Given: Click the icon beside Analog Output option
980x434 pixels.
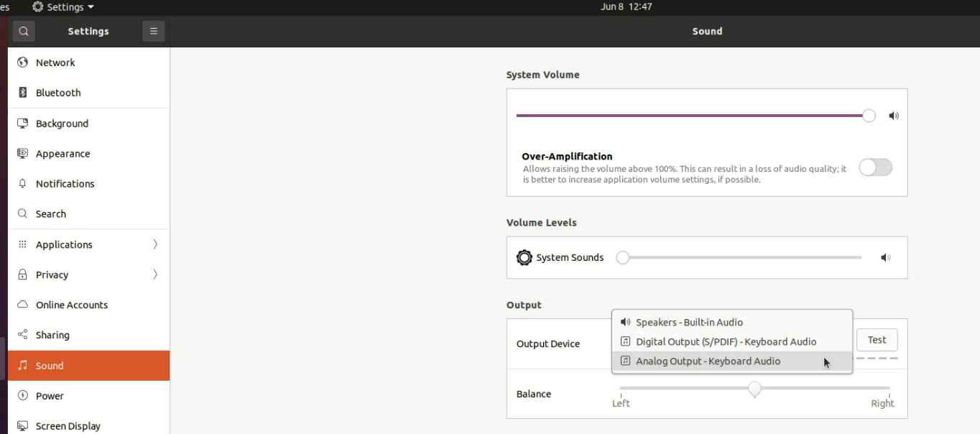Looking at the screenshot, I should pos(625,361).
